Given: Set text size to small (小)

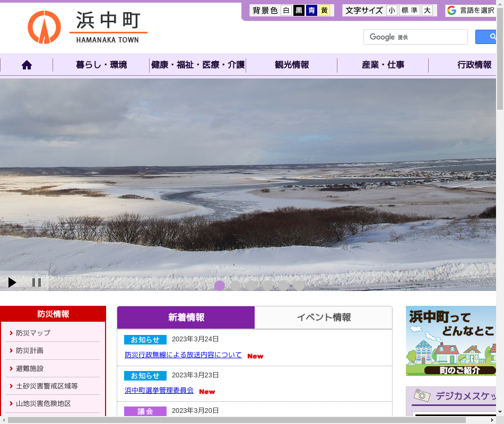Looking at the screenshot, I should [x=392, y=11].
